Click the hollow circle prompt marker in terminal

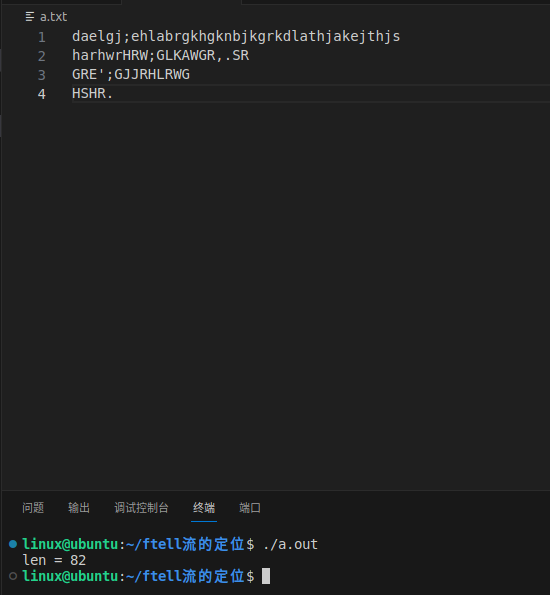point(13,576)
